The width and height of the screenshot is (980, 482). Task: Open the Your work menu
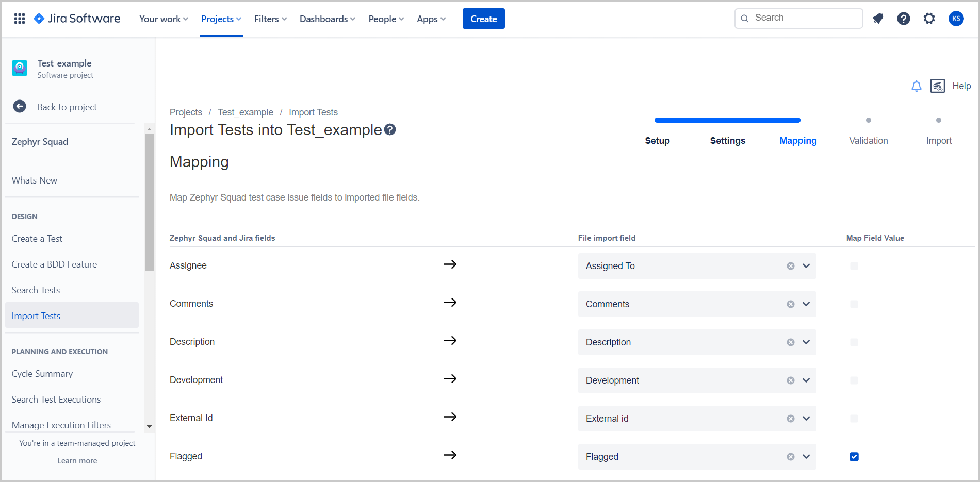click(164, 19)
